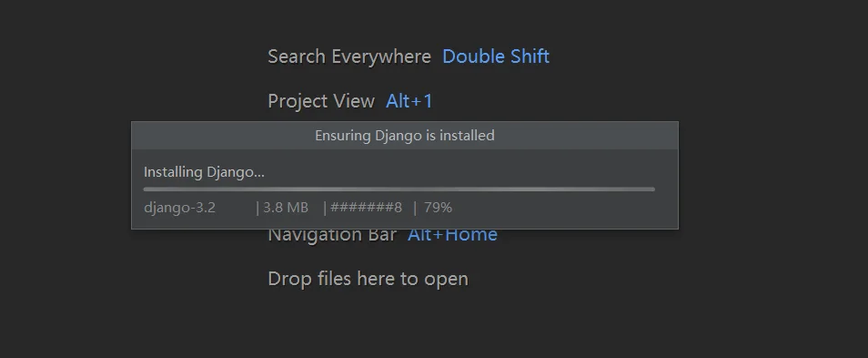
Task: Click the Alt+1 shortcut hint
Action: click(409, 101)
